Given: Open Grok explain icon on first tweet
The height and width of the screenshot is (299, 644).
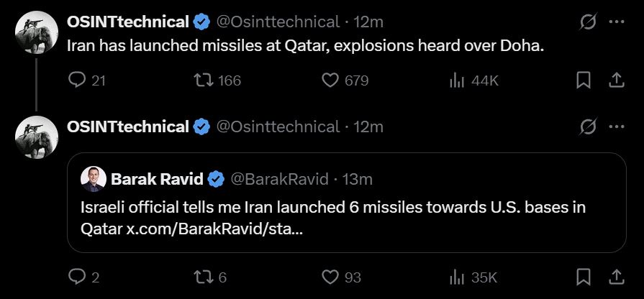Looking at the screenshot, I should tap(588, 22).
